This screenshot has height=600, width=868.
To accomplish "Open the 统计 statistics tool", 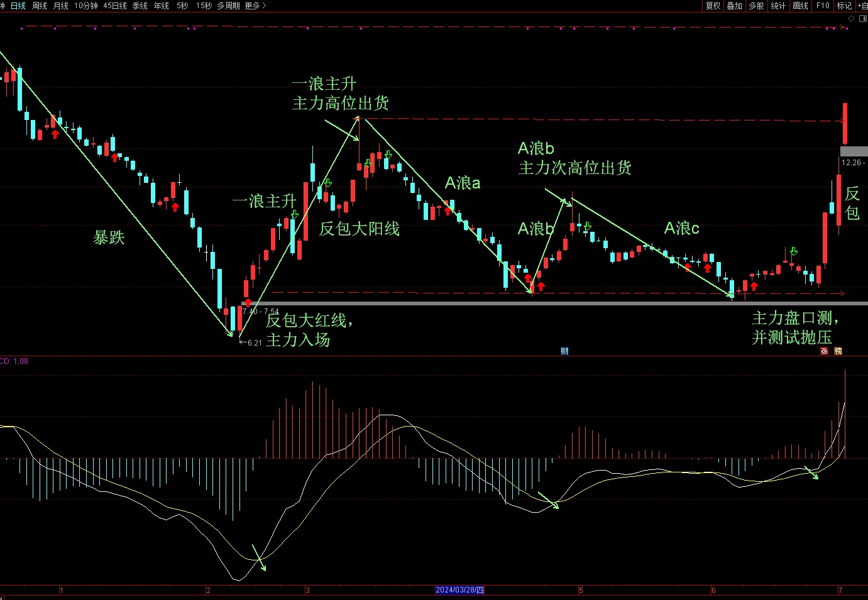I will [778, 6].
